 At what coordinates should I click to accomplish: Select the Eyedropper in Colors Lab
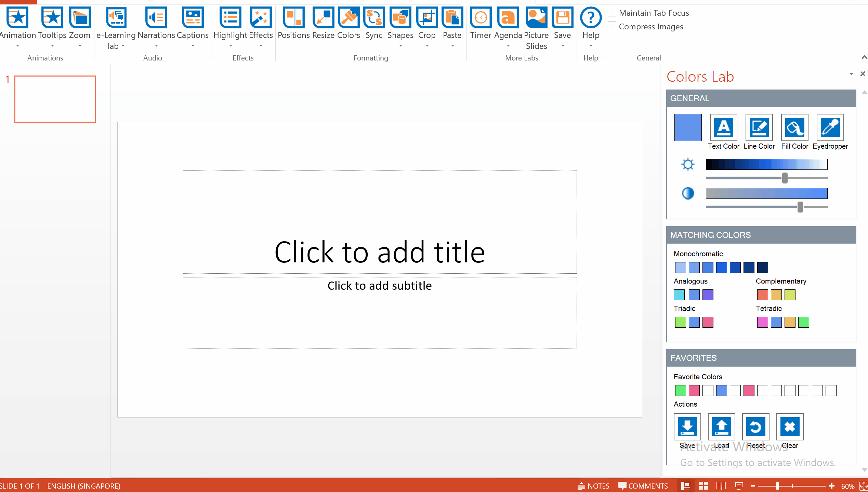click(830, 127)
